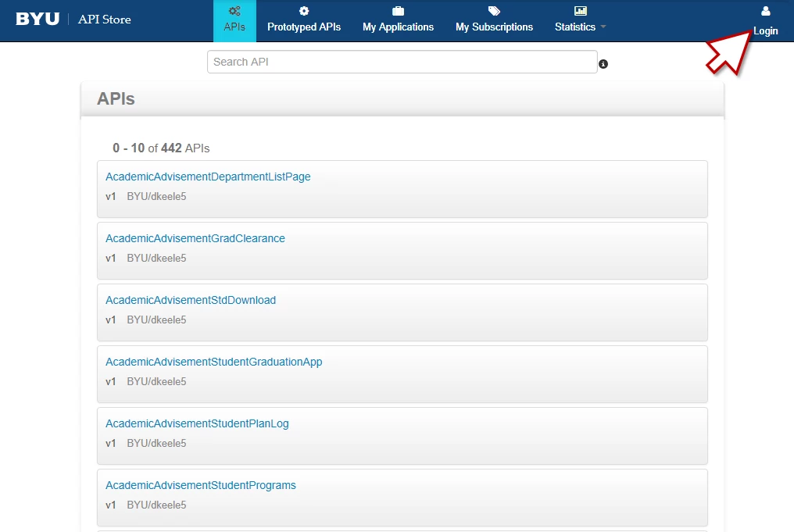Open the APIs tab label
Viewport: 794px width, 532px height.
[234, 27]
